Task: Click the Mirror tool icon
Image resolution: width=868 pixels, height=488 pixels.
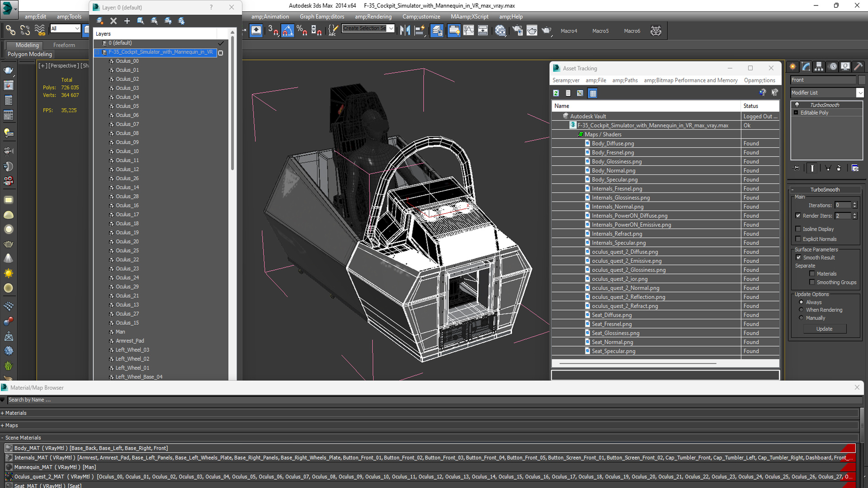Action: coord(405,31)
